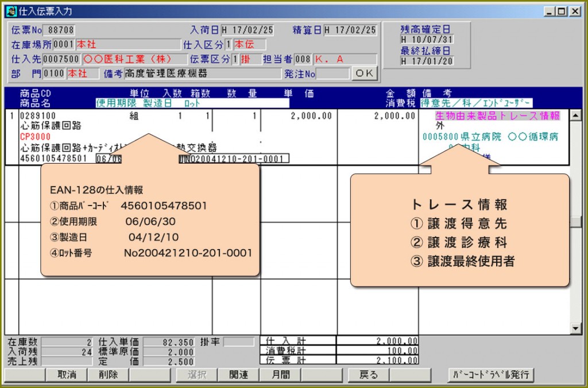Click バーコードラベル発行 barcode label button
The height and width of the screenshot is (388, 588).
[491, 375]
